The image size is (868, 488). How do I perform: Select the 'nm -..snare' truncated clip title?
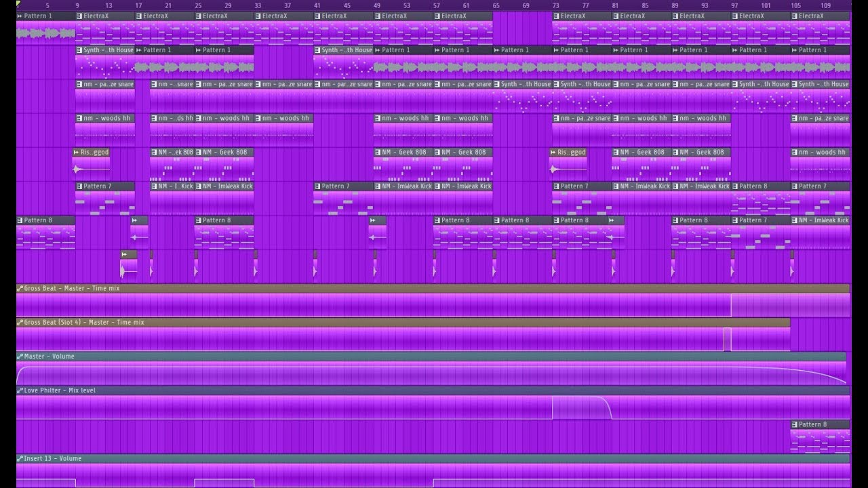tap(176, 84)
